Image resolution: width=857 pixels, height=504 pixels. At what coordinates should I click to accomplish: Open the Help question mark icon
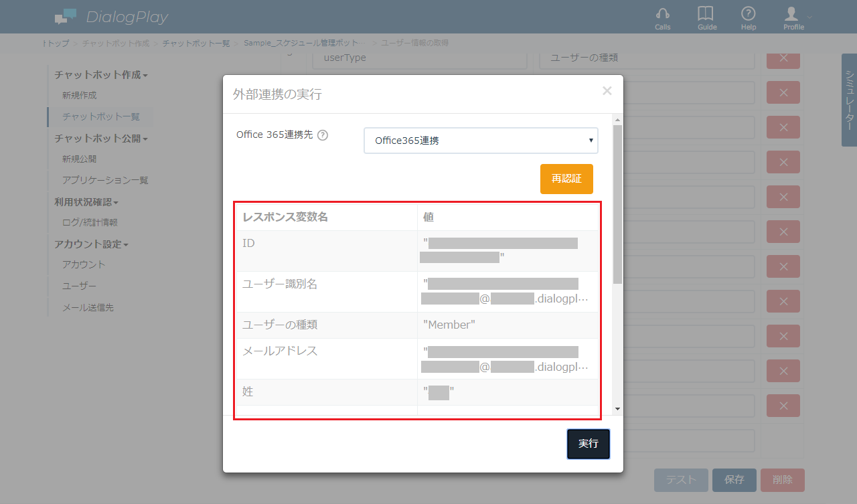coord(749,18)
